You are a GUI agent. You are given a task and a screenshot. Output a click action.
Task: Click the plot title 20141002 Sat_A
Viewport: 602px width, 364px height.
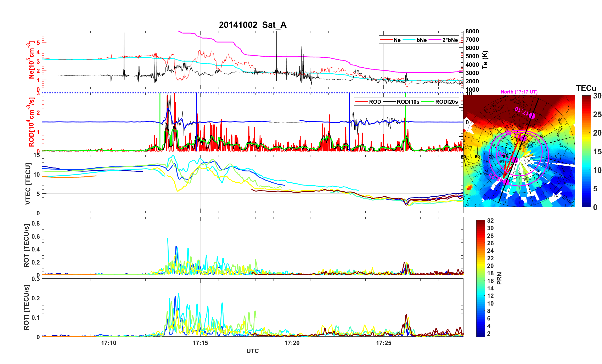click(x=253, y=25)
